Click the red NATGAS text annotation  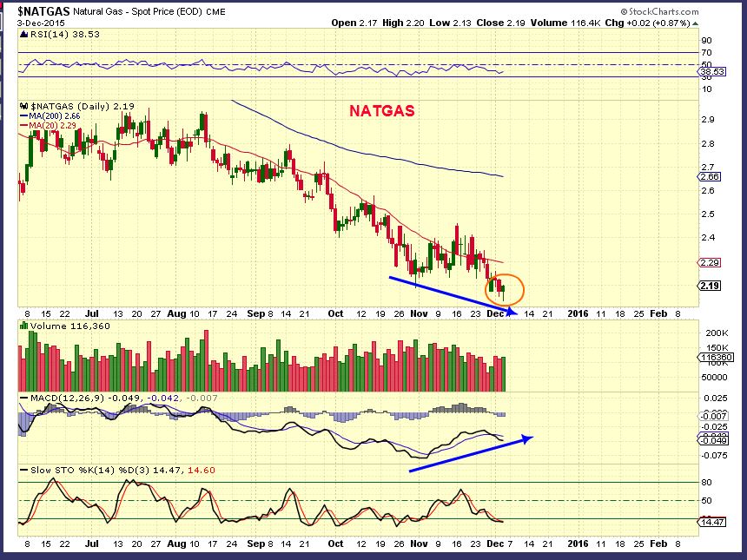pos(380,111)
